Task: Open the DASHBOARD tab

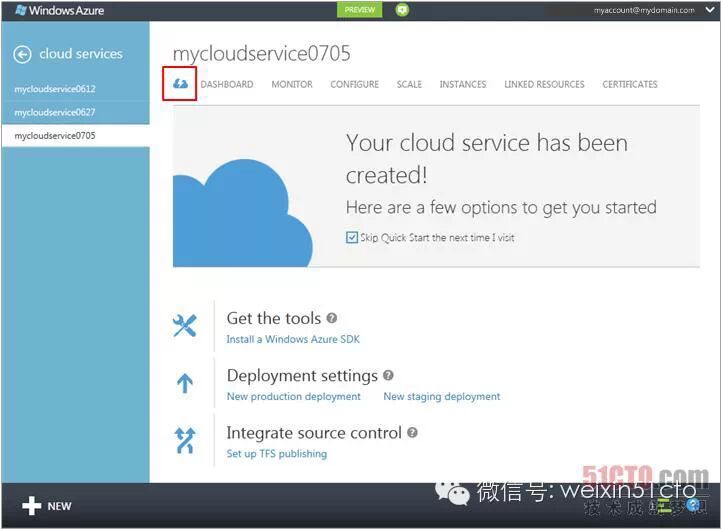Action: click(x=227, y=84)
